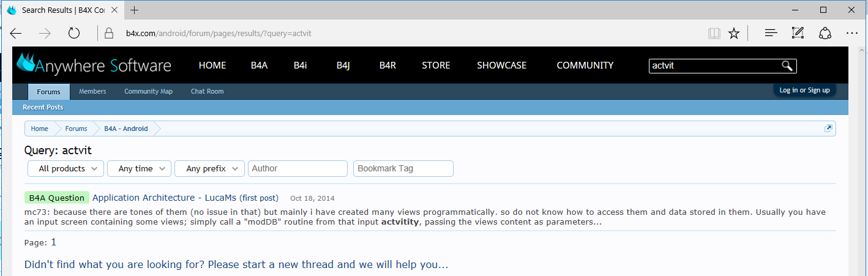Open B4J in the site navigation
This screenshot has width=868, height=276.
pos(343,65)
